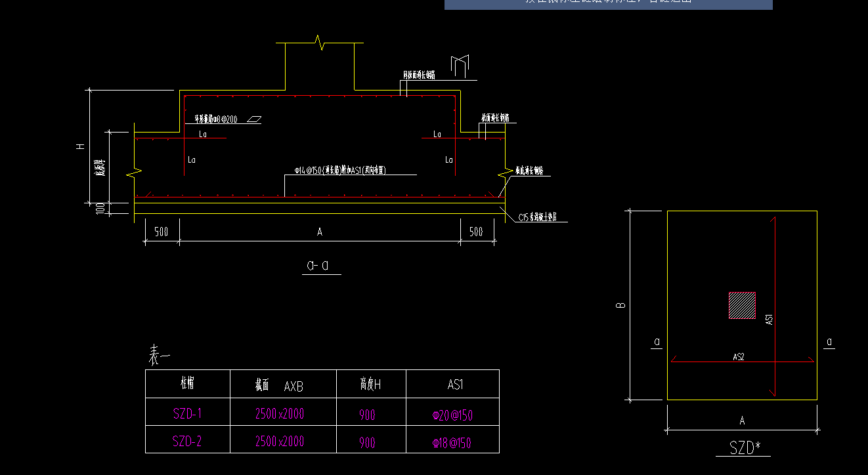Click the left section mark 'a' on plan
Image resolution: width=868 pixels, height=475 pixels.
pyautogui.click(x=657, y=341)
